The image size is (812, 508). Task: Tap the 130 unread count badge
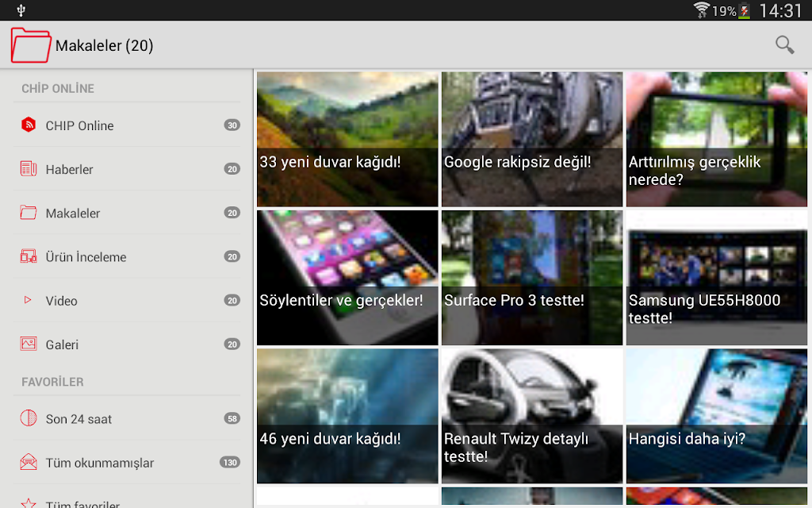point(230,463)
